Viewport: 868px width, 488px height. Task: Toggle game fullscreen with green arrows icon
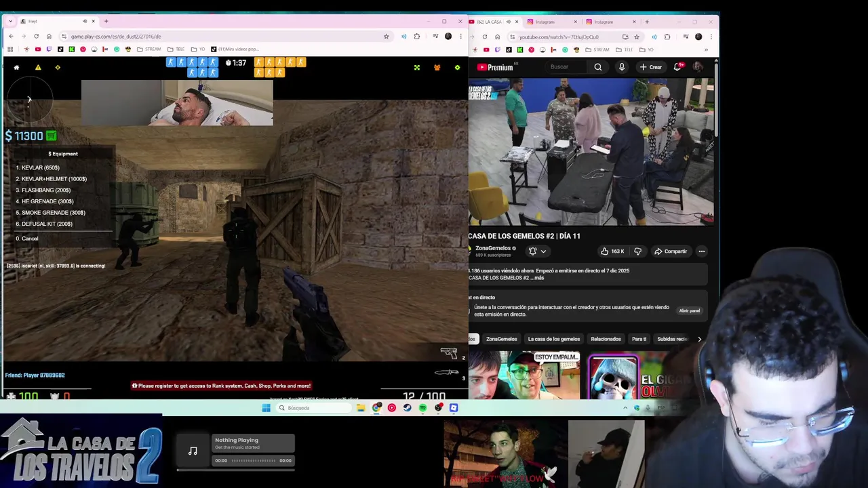417,68
